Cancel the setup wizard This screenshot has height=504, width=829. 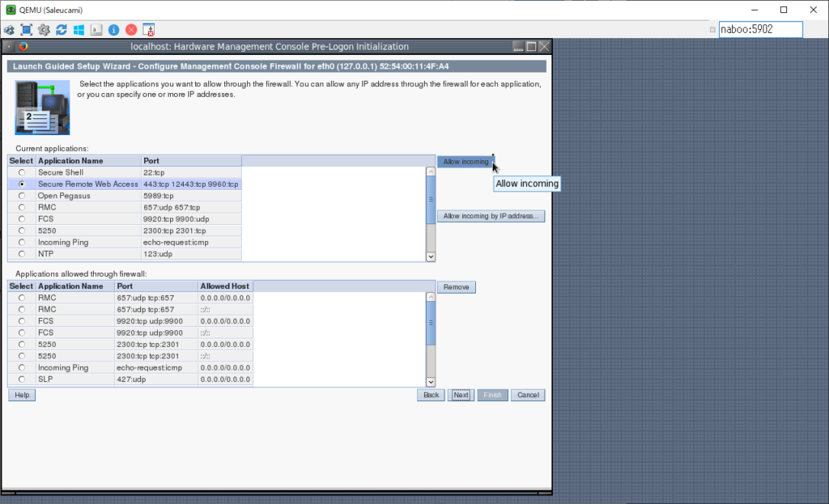pos(528,395)
